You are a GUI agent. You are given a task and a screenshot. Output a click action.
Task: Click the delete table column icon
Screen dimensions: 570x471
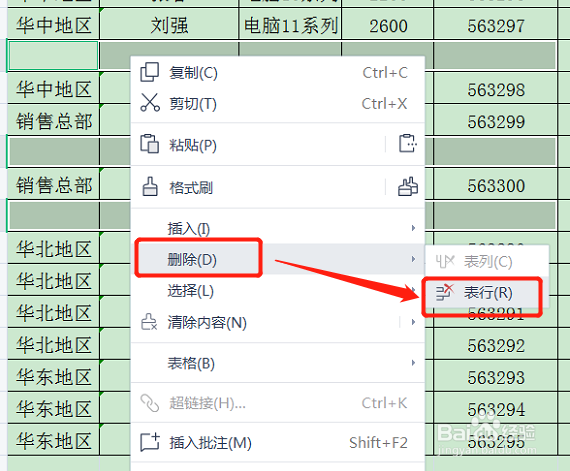click(x=445, y=261)
